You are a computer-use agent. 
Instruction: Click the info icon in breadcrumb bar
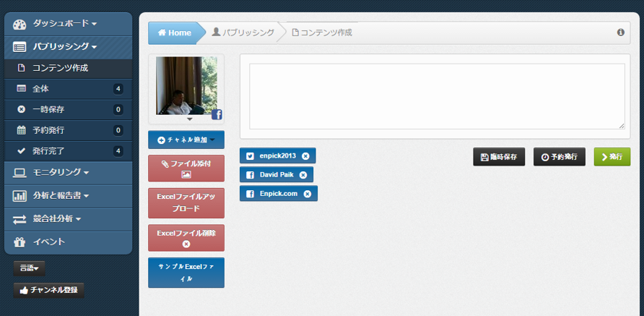tap(621, 33)
